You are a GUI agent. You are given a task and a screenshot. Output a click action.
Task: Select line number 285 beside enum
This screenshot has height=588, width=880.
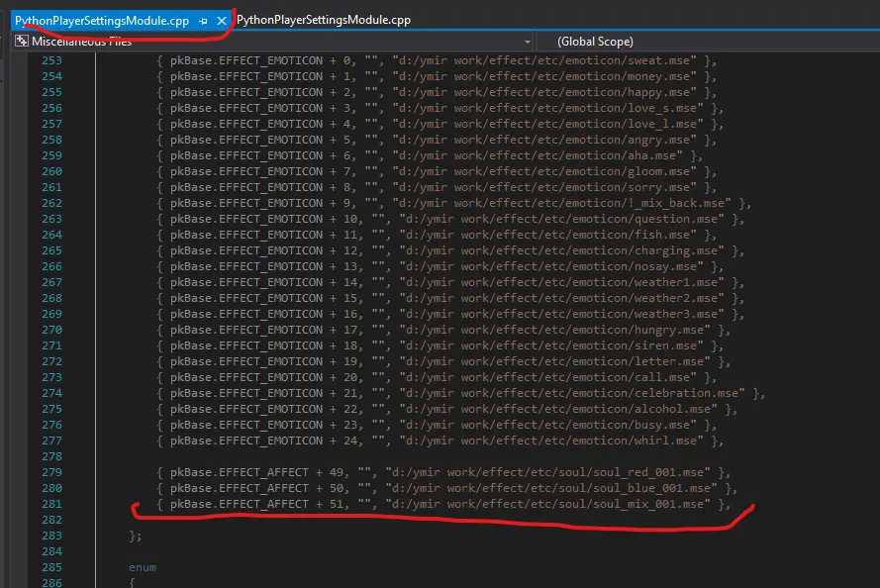tap(49, 567)
